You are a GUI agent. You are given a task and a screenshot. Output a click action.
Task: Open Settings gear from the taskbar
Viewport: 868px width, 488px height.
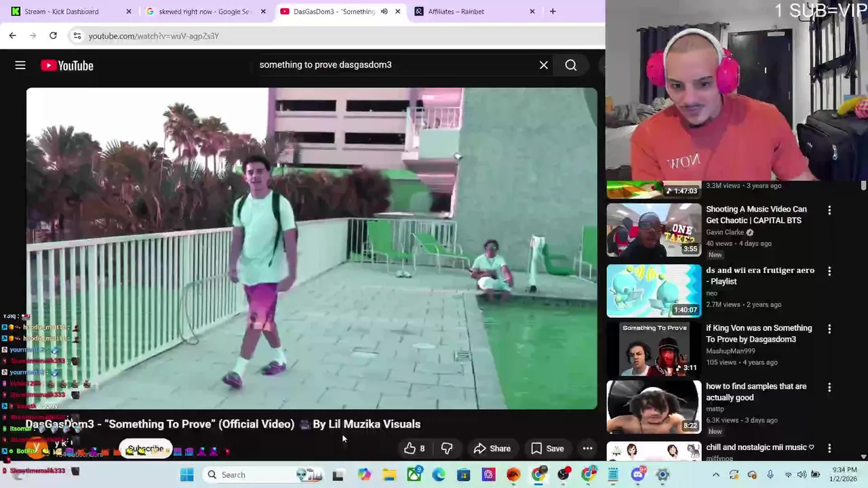coord(663,474)
